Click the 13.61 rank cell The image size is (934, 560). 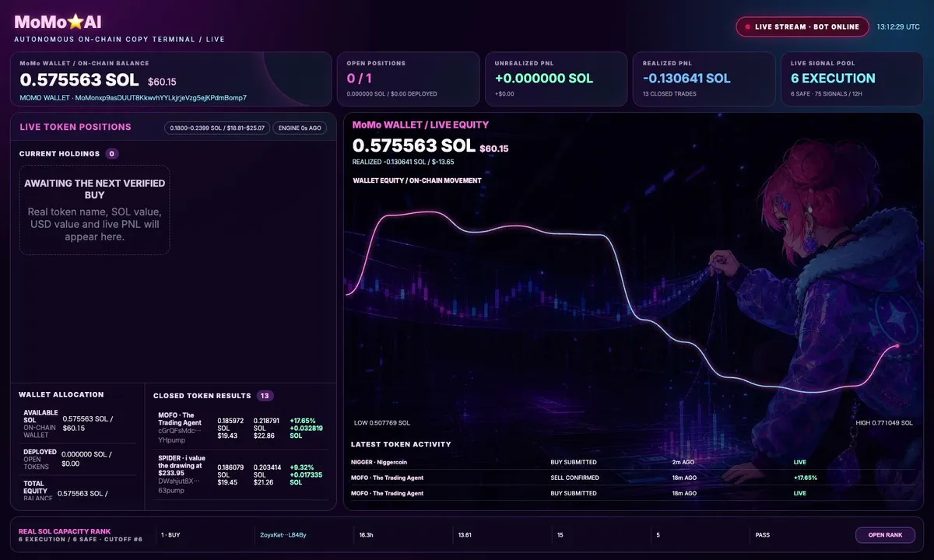click(465, 535)
